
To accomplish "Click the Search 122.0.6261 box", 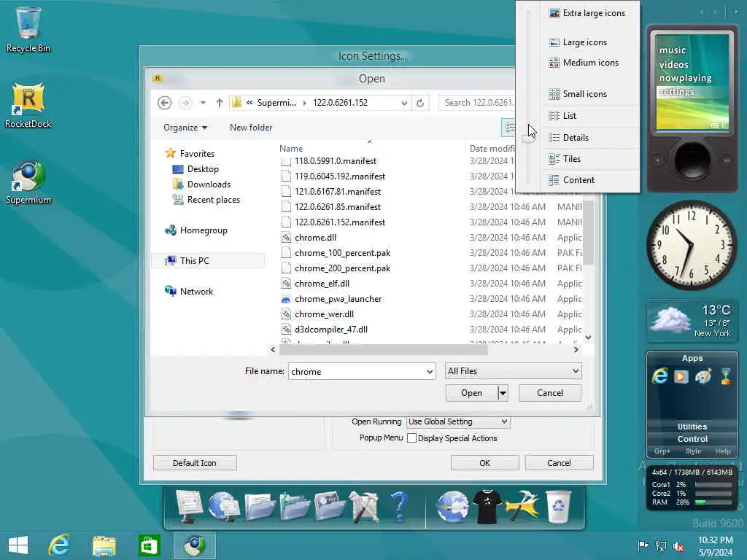I will (x=477, y=103).
